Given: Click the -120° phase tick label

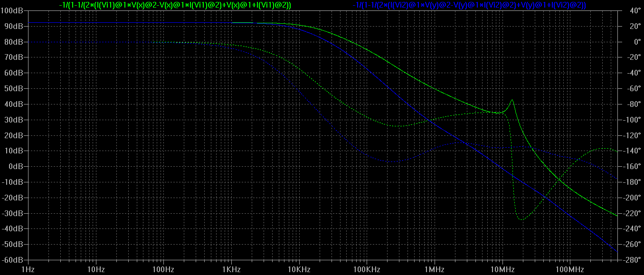Looking at the screenshot, I should click(x=633, y=135).
